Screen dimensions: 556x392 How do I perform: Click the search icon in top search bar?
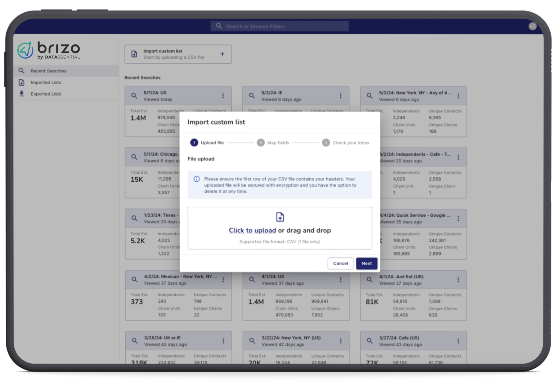coord(219,26)
